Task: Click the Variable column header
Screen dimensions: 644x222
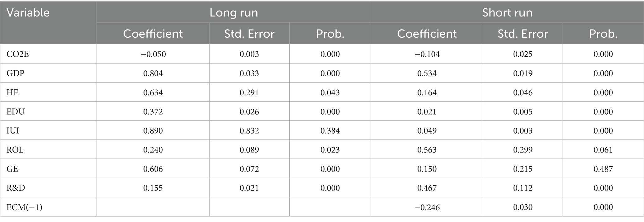Action: pos(28,13)
